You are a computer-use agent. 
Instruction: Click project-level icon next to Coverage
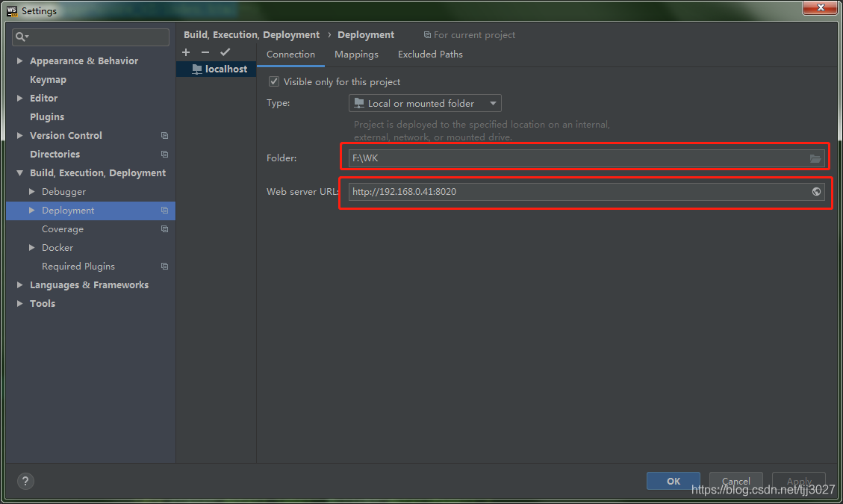pyautogui.click(x=164, y=229)
